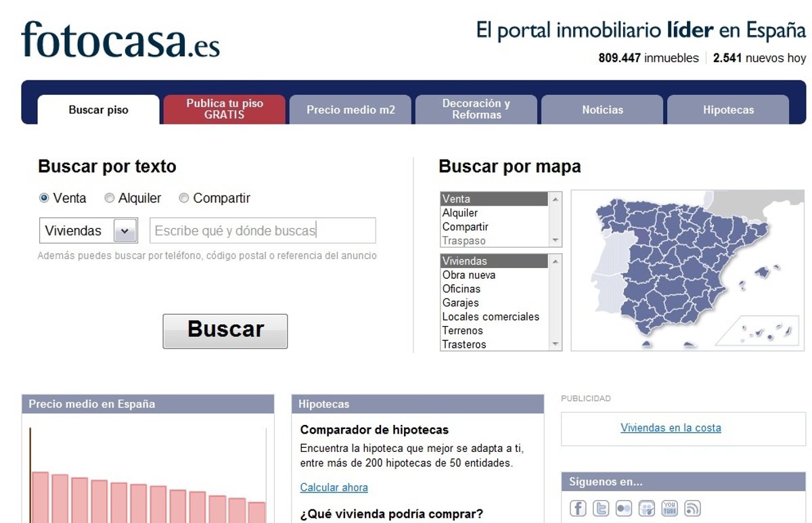Click the Spain map graphic
The image size is (812, 523).
[683, 269]
